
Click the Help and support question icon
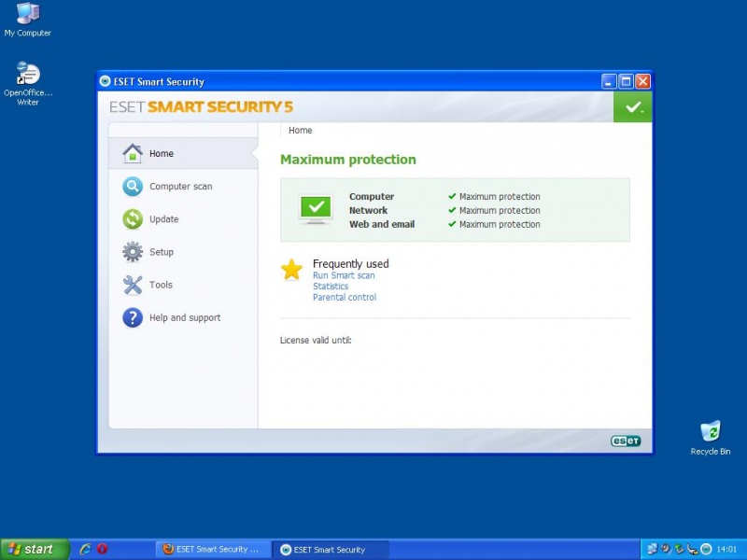[133, 317]
